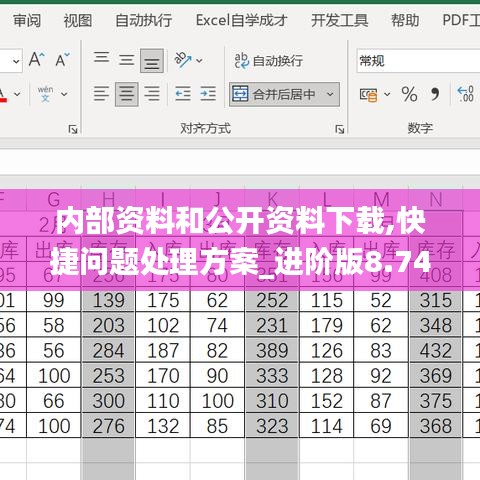Click 合并后居中 merge and center
The width and height of the screenshot is (480, 480).
click(274, 94)
